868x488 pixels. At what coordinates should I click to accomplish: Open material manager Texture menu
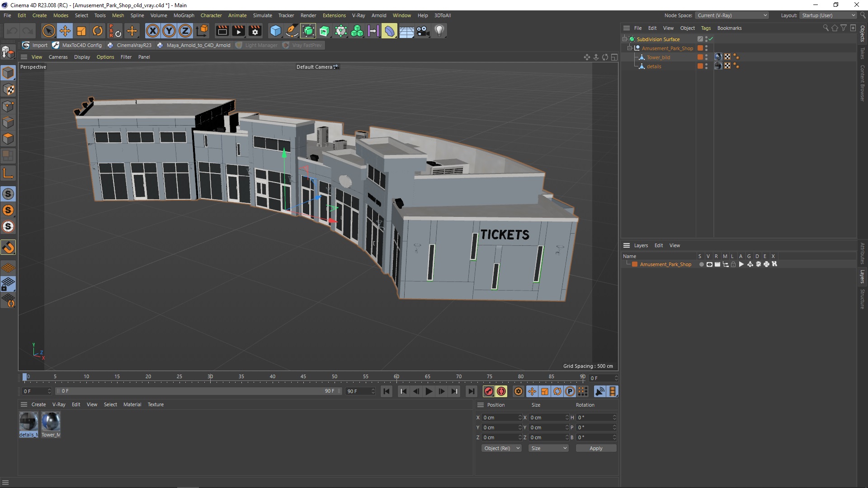pos(156,404)
